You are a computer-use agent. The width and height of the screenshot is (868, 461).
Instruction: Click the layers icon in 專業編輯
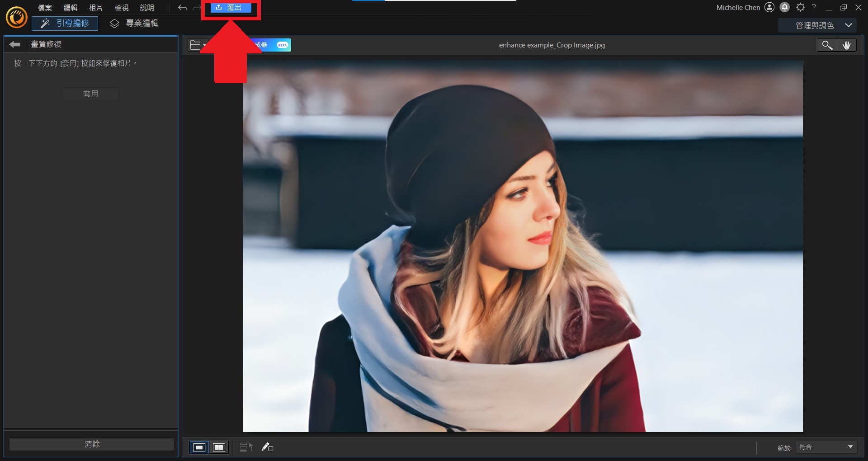tap(114, 24)
